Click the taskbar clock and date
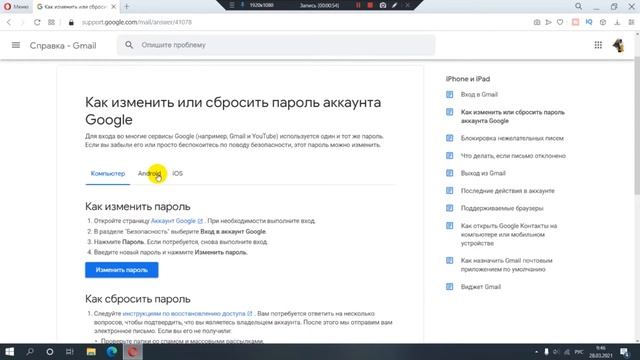Screen dimensions: 640x360 [x=600, y=352]
